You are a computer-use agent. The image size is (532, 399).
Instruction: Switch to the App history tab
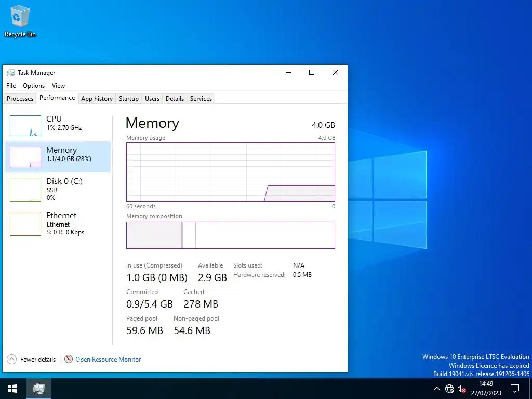(x=97, y=99)
